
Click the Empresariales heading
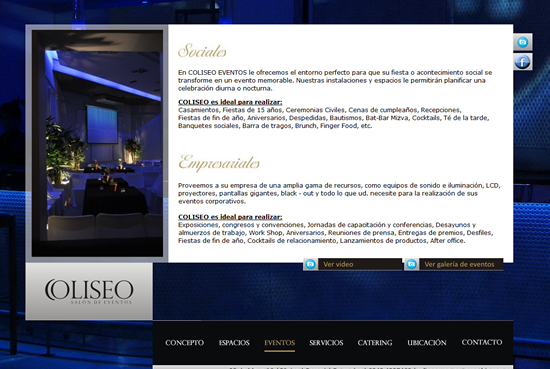[219, 163]
